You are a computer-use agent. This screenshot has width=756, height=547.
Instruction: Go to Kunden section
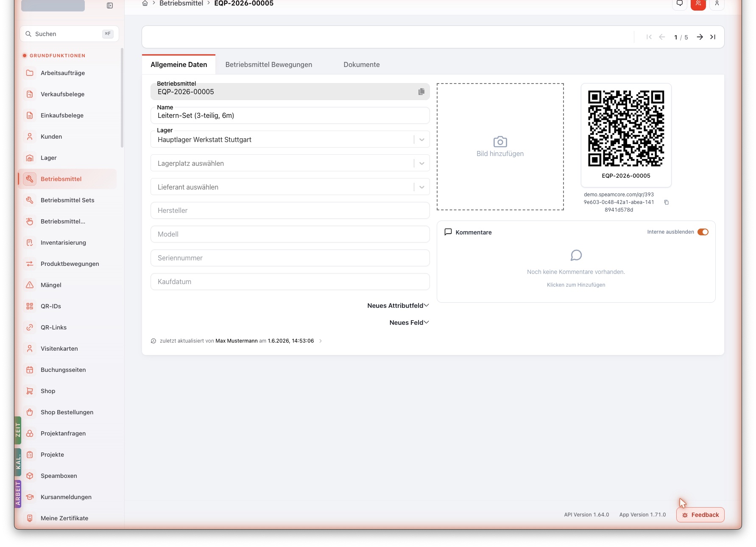67,137
